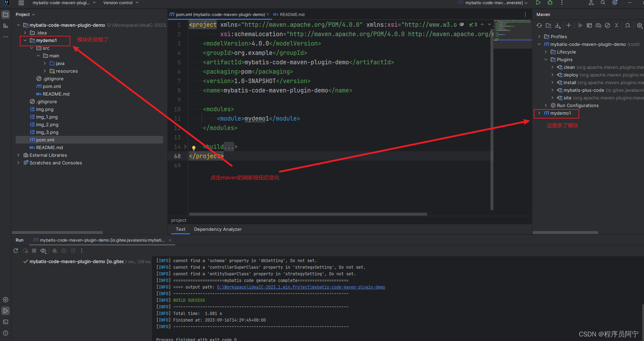Open the Version control dropdown
Screen dimensions: 644x341
click(x=121, y=3)
